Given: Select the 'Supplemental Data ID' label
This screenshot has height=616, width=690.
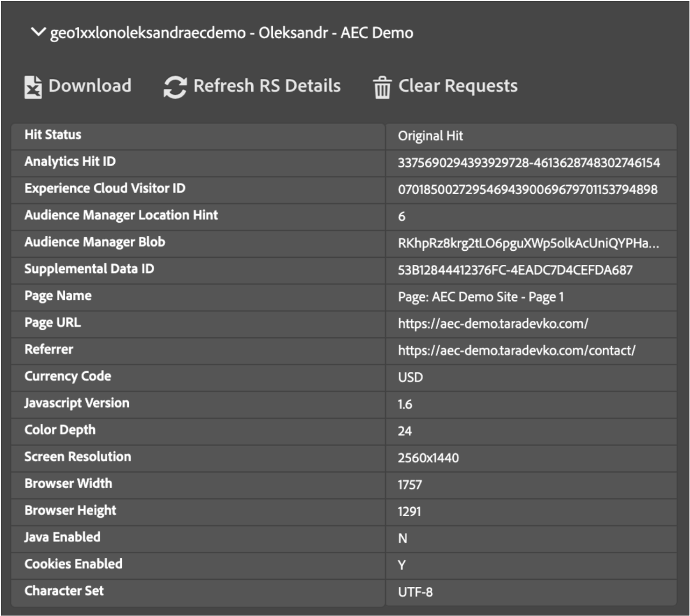Looking at the screenshot, I should (x=89, y=269).
